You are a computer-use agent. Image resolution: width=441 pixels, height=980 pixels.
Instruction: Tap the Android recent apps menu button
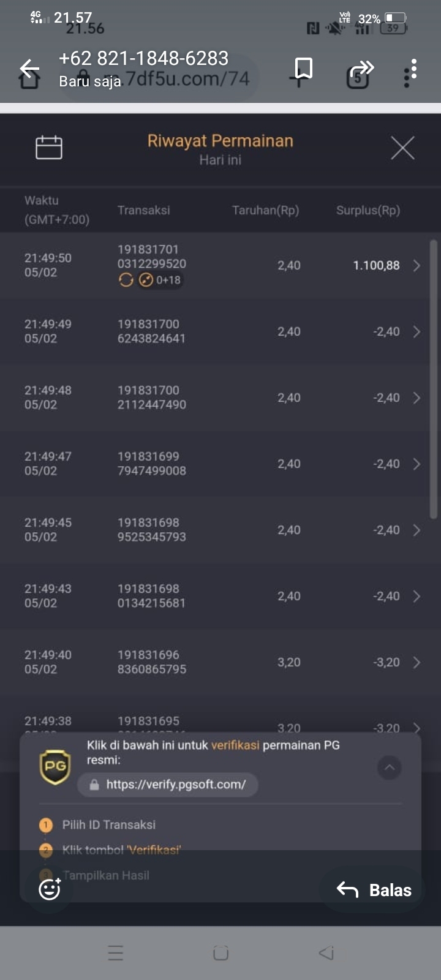116,952
